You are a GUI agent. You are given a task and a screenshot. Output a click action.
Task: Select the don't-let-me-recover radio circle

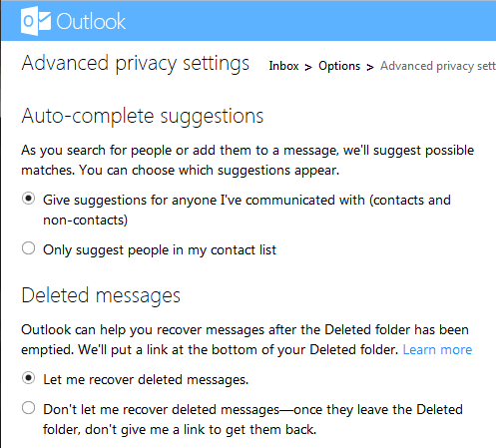click(29, 408)
